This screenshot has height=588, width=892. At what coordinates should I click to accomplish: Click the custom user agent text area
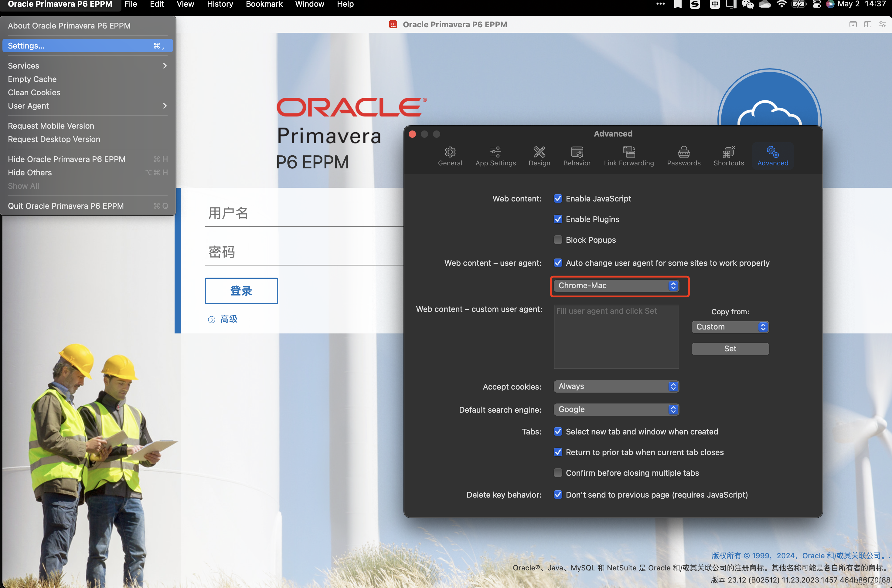616,337
